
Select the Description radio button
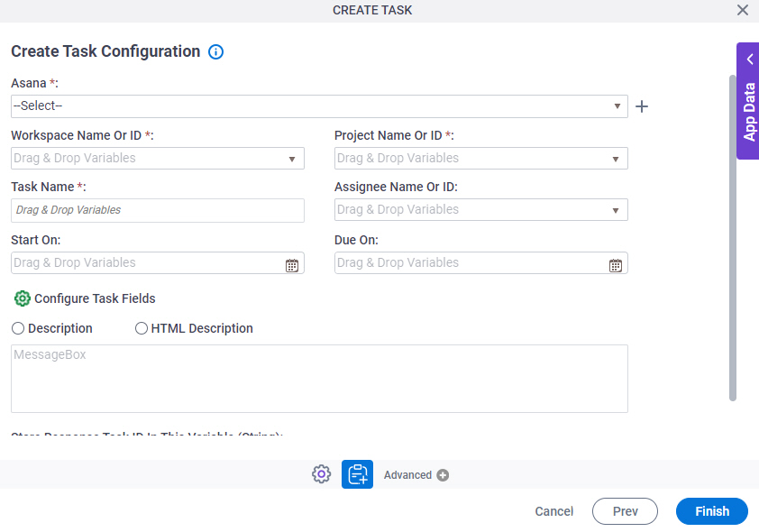pos(18,328)
